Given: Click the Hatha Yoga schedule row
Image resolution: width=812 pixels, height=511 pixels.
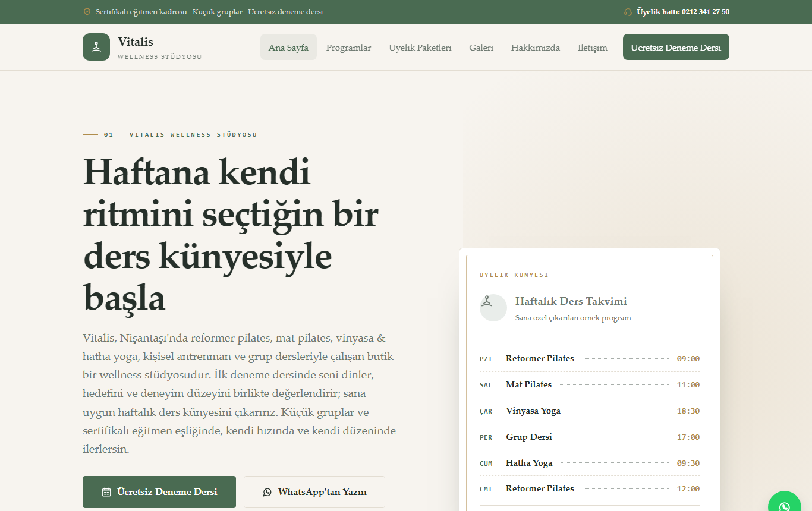Looking at the screenshot, I should [x=590, y=463].
